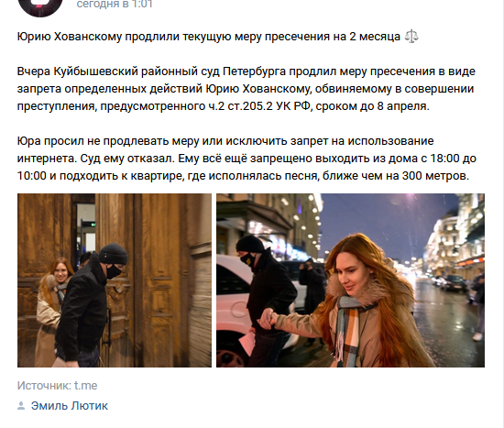Click paragraph starting with Юра просил
The height and width of the screenshot is (428, 504).
[x=247, y=159]
